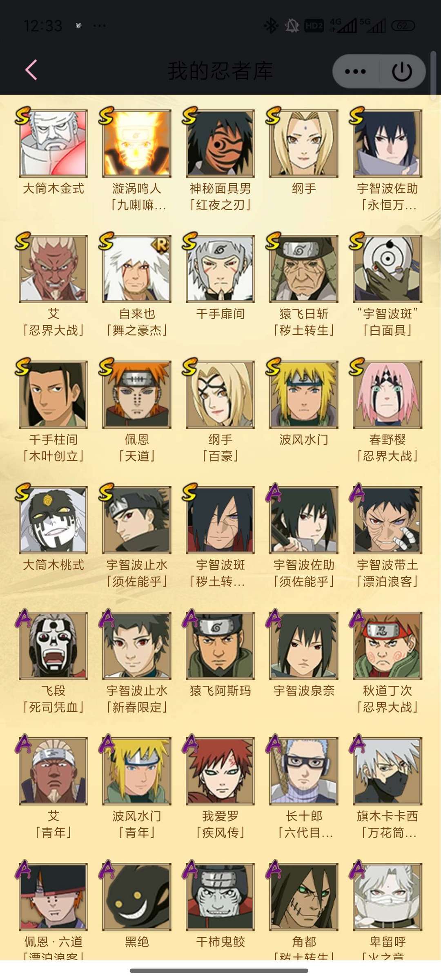Choose 春野樱 忍界大战 portrait
This screenshot has width=441, height=980.
pyautogui.click(x=387, y=394)
